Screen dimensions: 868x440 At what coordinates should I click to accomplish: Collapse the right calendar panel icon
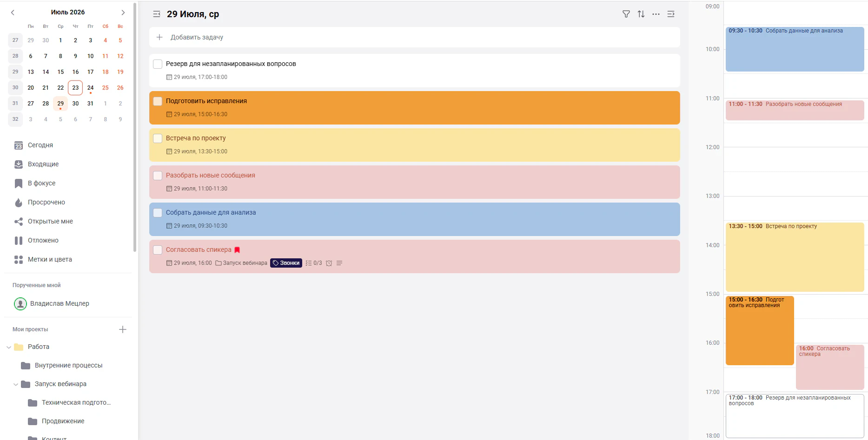pos(671,14)
